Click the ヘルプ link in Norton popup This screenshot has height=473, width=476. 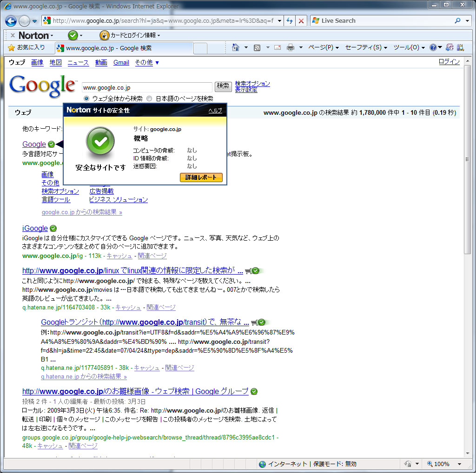215,111
